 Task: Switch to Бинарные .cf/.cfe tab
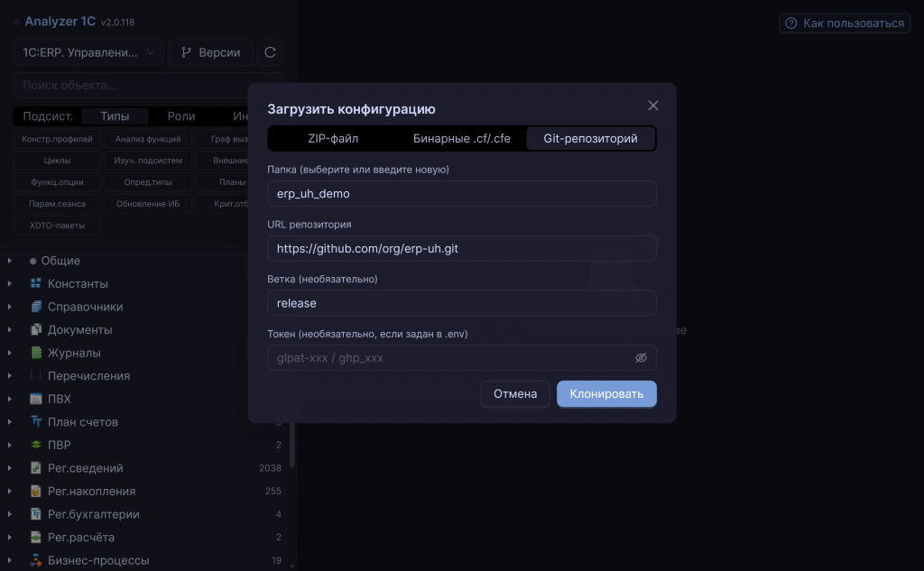[461, 139]
